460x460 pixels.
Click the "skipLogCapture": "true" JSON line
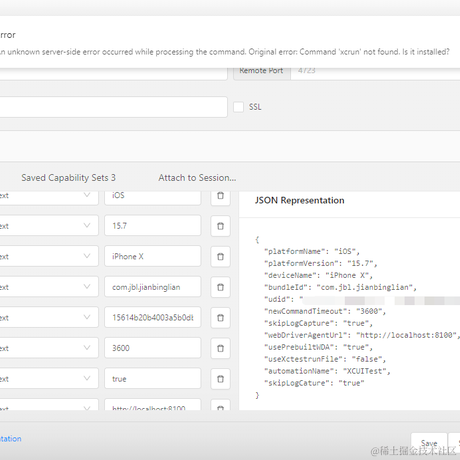tap(318, 323)
